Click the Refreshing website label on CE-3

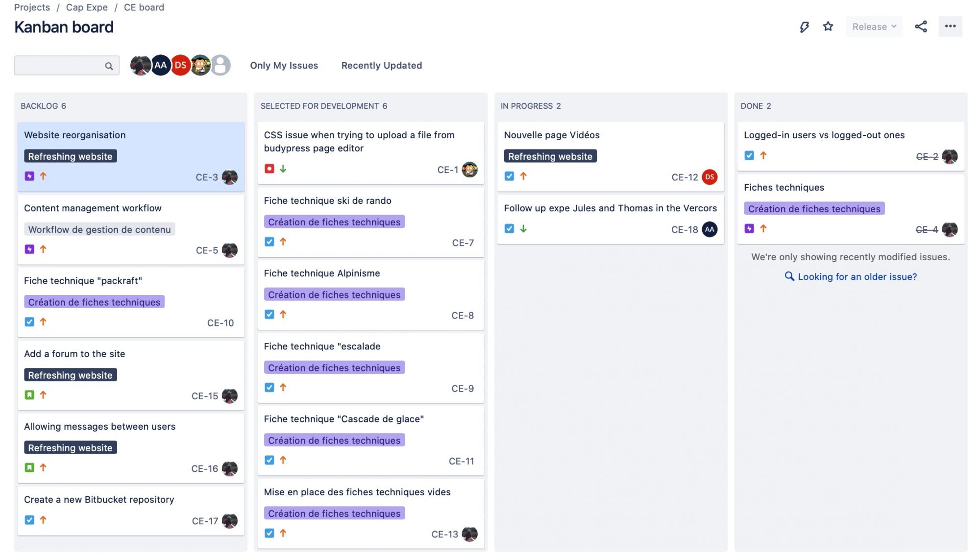(x=70, y=156)
